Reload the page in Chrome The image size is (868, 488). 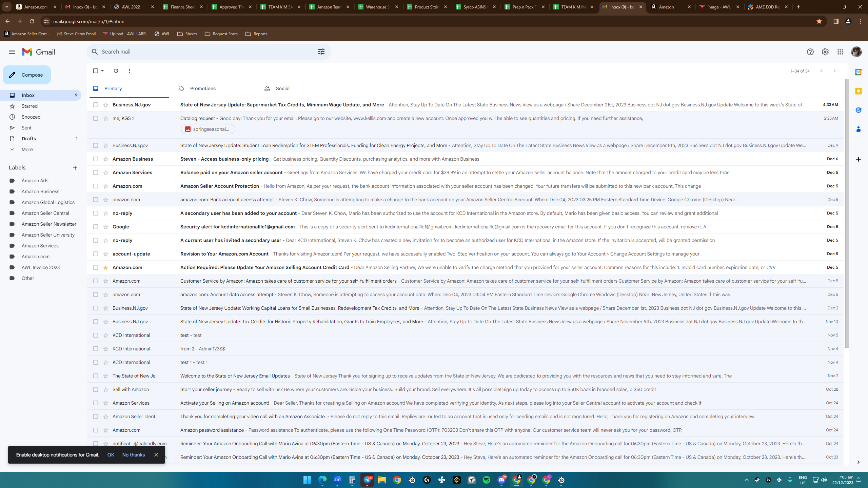pos(32,21)
